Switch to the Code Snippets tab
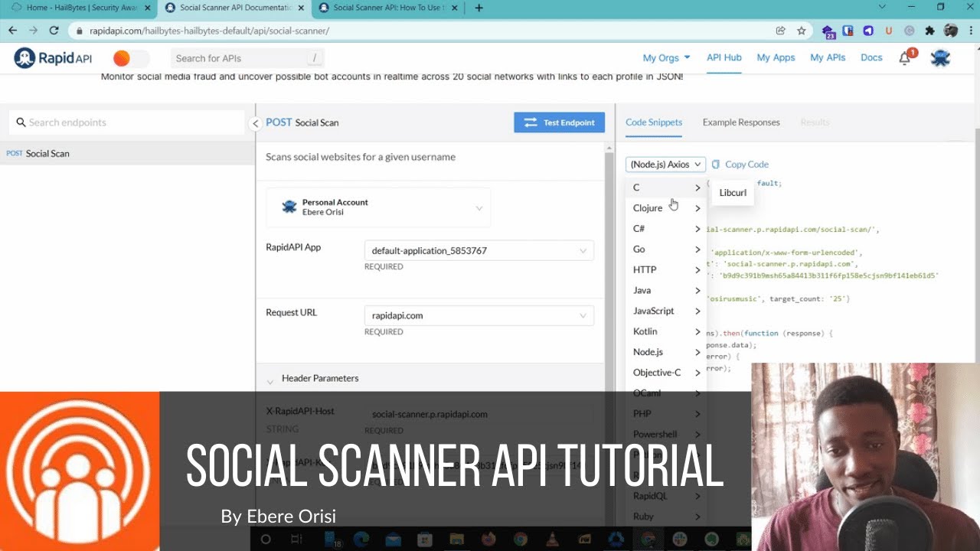The image size is (980, 551). point(654,122)
